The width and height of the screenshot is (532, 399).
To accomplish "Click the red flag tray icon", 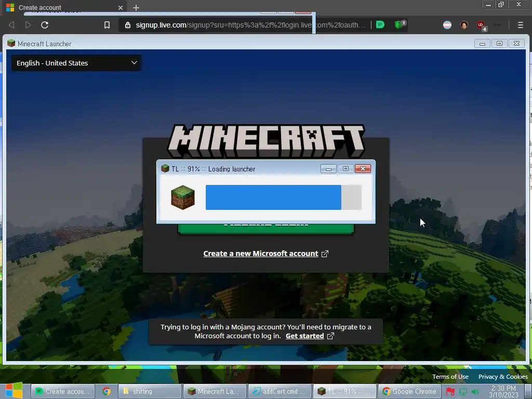I will (x=450, y=392).
